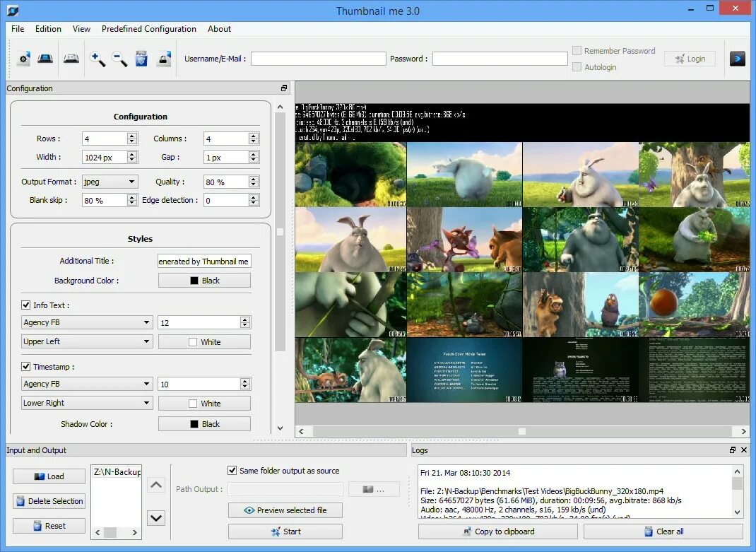
Task: Click the file list's left scroll arrow
Action: pos(98,533)
